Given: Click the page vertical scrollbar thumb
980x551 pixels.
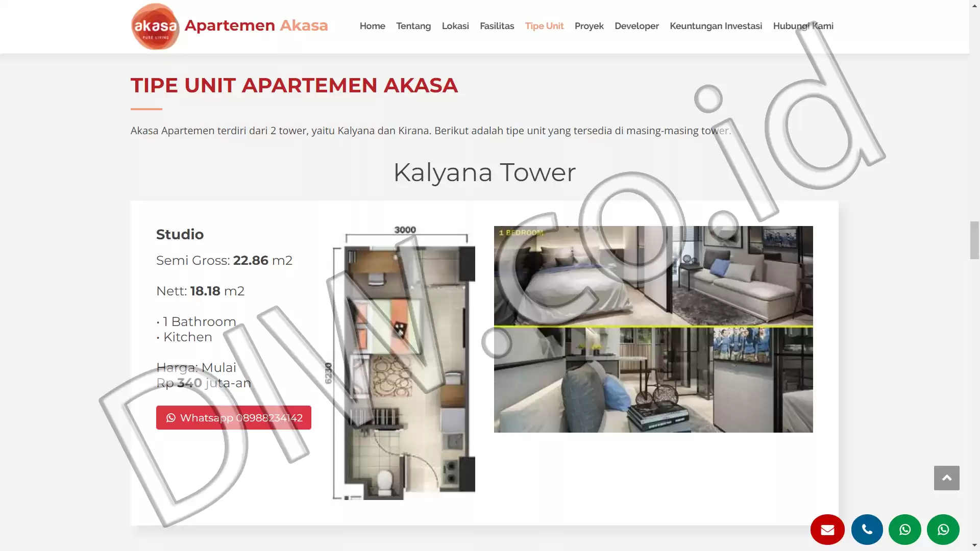Looking at the screenshot, I should (x=974, y=240).
